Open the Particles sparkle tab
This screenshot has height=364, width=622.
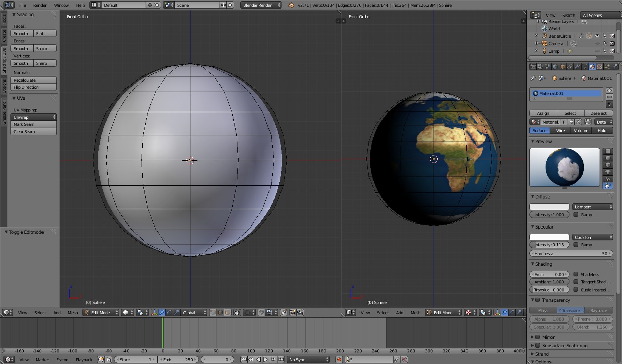coord(607,67)
